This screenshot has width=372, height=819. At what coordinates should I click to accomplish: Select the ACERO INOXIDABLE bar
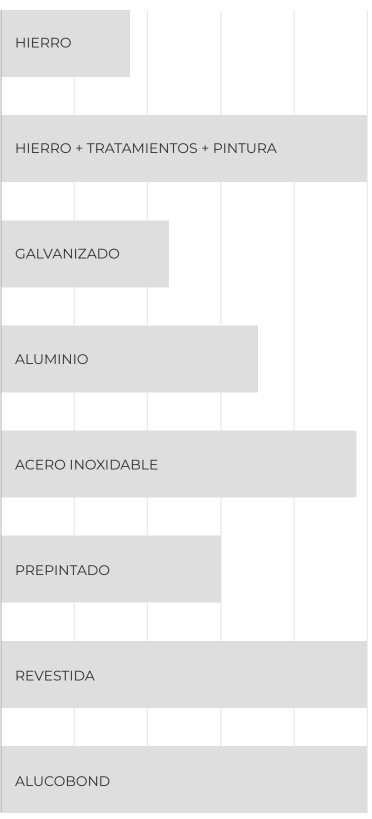(179, 464)
